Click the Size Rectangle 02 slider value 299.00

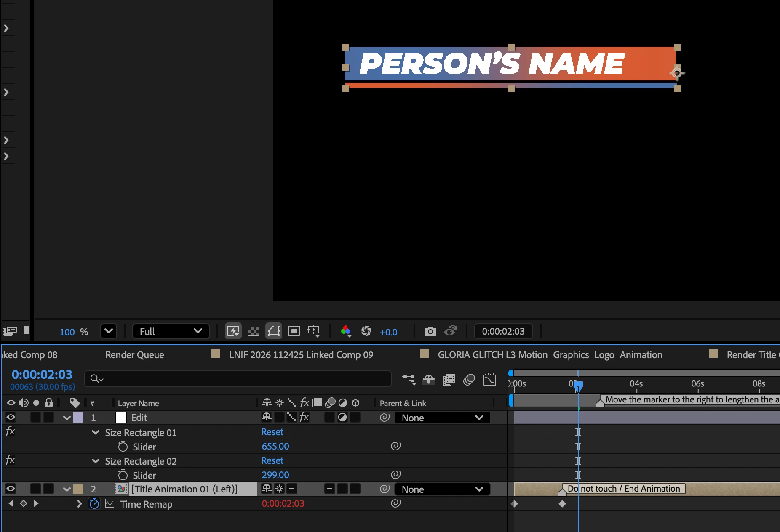point(275,475)
